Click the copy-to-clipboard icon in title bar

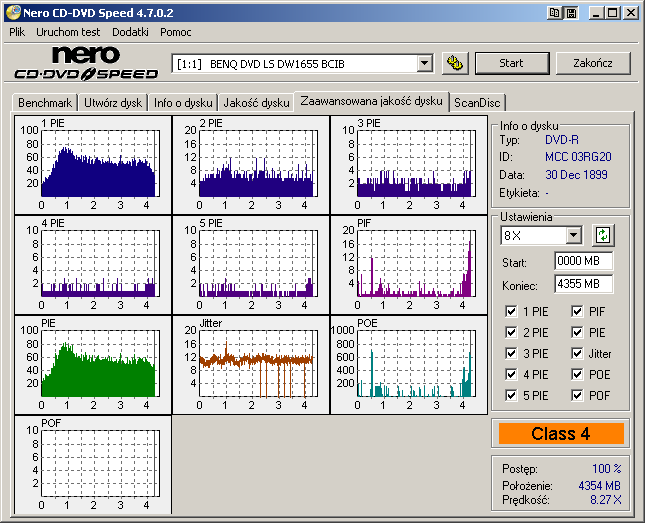[x=555, y=13]
